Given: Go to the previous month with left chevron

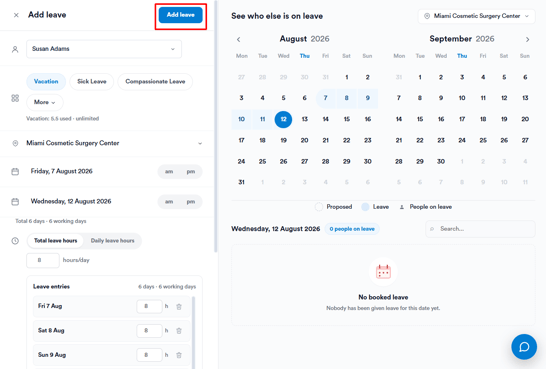Looking at the screenshot, I should tap(239, 39).
